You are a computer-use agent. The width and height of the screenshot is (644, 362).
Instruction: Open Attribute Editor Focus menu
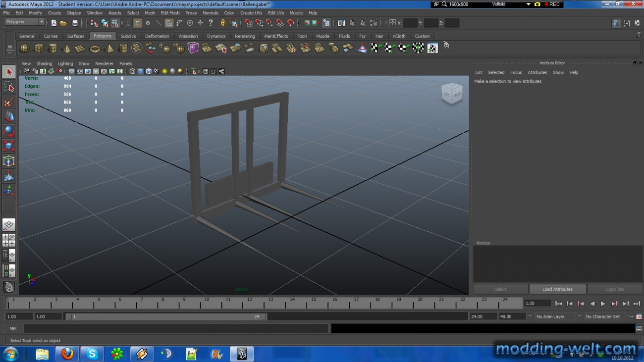click(516, 72)
